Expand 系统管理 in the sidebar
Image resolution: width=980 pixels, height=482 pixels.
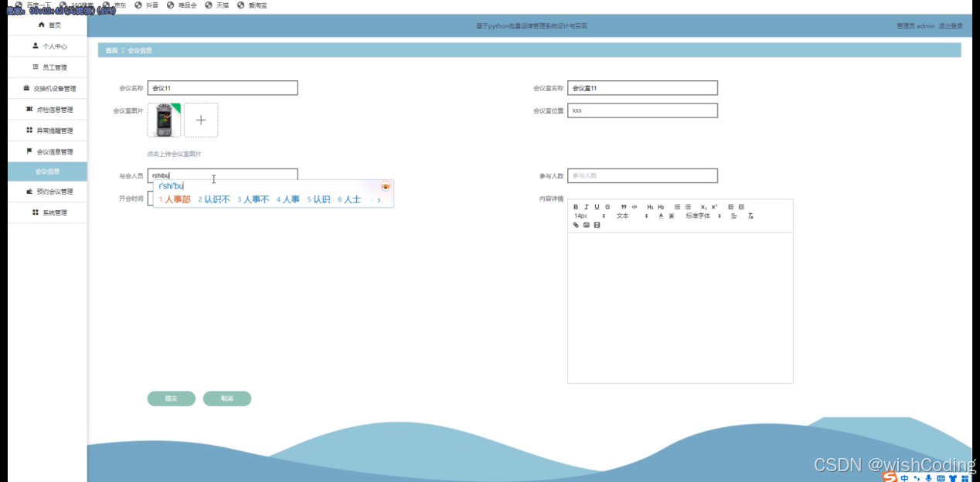click(x=49, y=212)
